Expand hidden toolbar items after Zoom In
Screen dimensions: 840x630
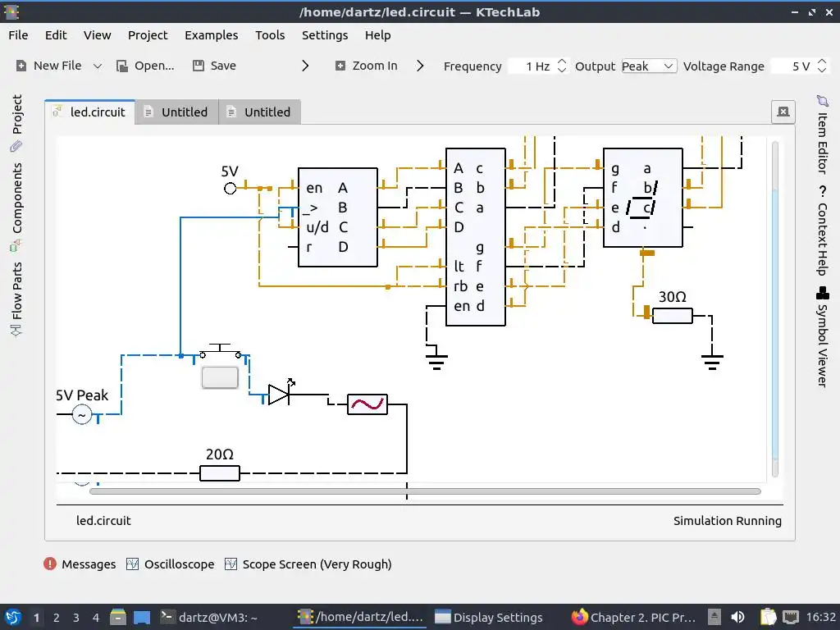pos(420,66)
